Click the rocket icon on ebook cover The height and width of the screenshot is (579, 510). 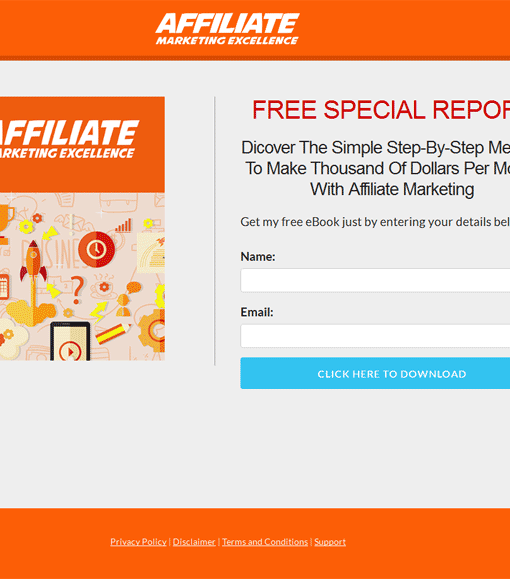(x=33, y=262)
